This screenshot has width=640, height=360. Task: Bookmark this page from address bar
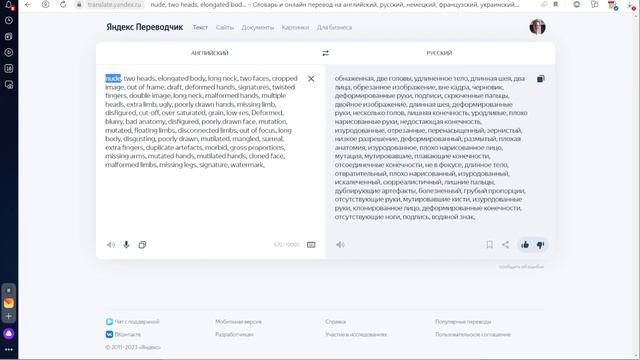556,4
